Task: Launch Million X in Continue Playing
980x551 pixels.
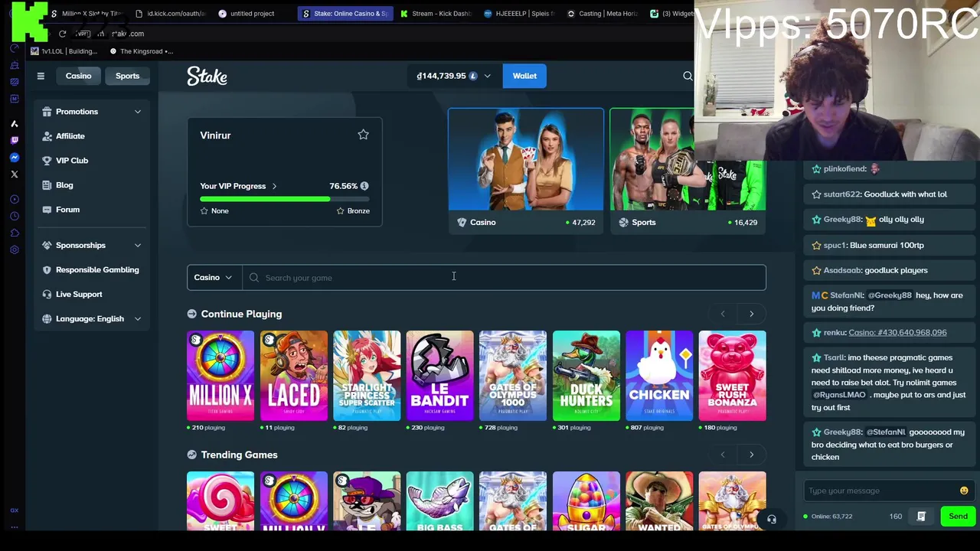Action: (220, 376)
